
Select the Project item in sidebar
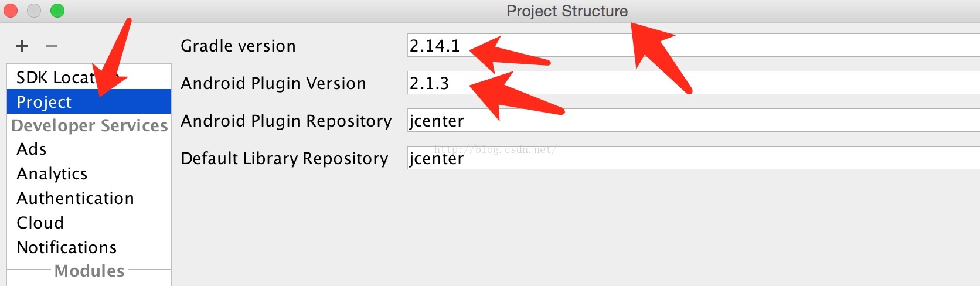point(89,101)
